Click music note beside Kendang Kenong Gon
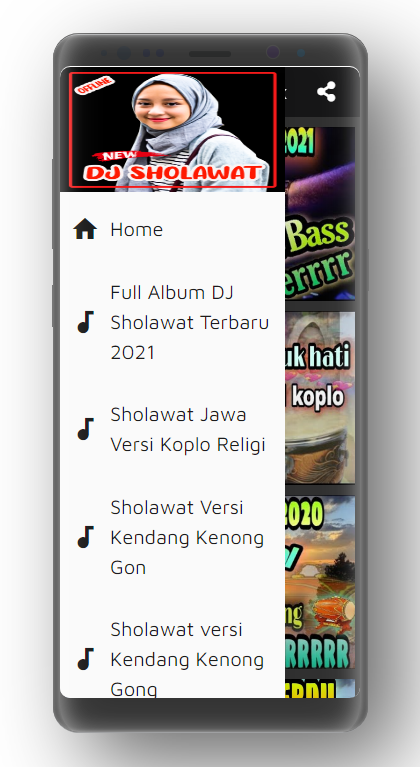The width and height of the screenshot is (420, 767). [85, 537]
